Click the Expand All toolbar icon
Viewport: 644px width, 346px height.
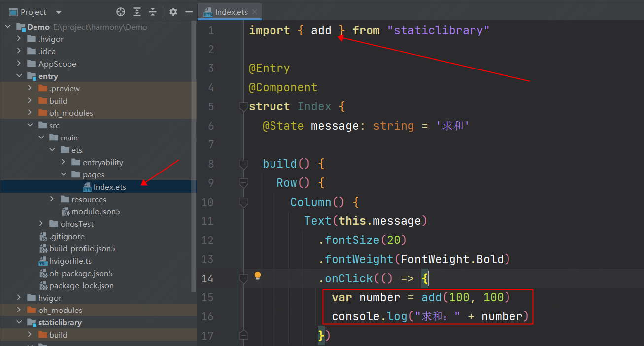click(x=137, y=12)
